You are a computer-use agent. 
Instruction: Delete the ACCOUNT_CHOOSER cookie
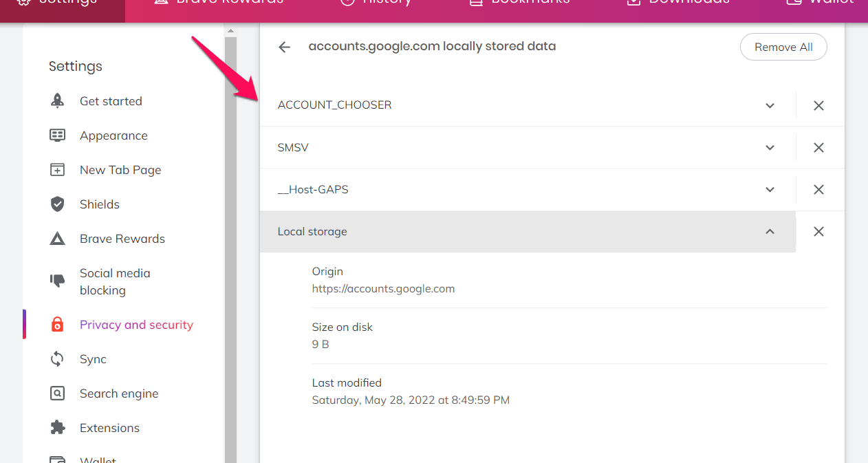point(818,106)
